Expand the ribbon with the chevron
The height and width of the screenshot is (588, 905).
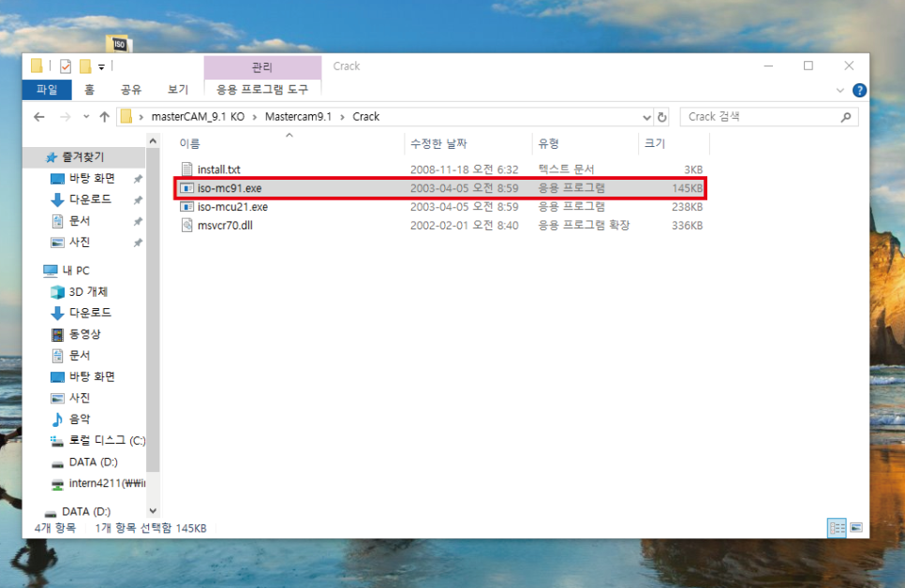pyautogui.click(x=839, y=90)
